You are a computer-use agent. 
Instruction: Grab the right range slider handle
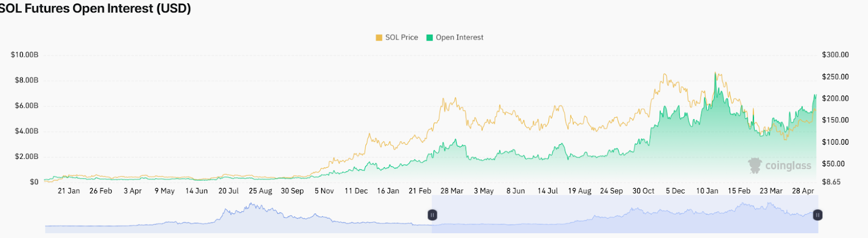pyautogui.click(x=818, y=215)
